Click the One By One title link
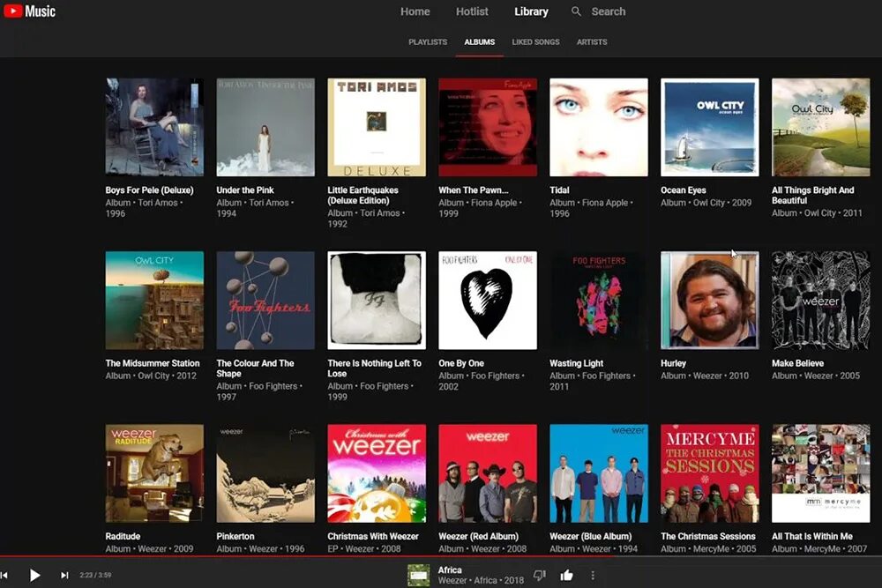The image size is (882, 588). (461, 363)
